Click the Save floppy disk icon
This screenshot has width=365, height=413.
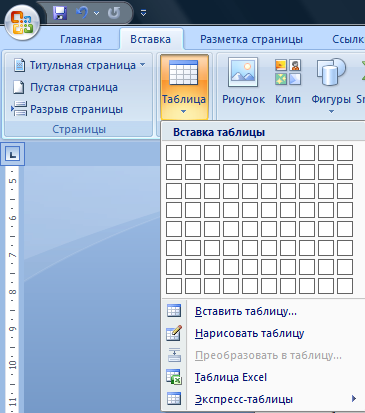pos(60,13)
